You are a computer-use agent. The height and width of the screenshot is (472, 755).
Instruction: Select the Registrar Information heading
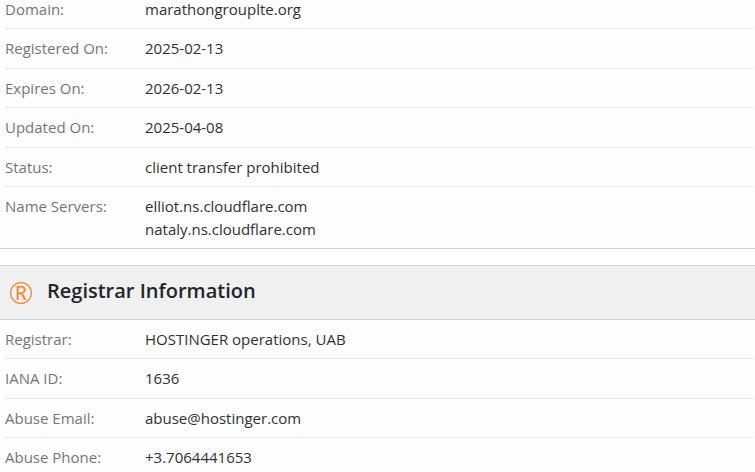(151, 291)
